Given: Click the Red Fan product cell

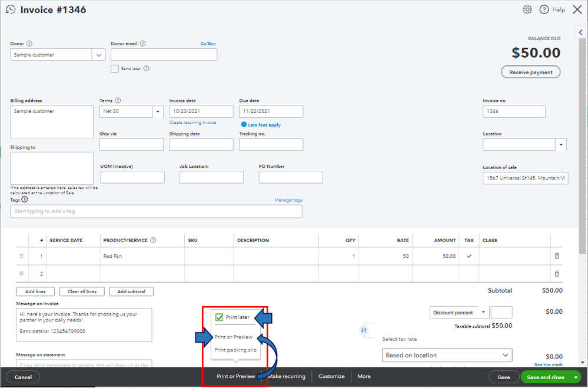Looking at the screenshot, I should 142,256.
